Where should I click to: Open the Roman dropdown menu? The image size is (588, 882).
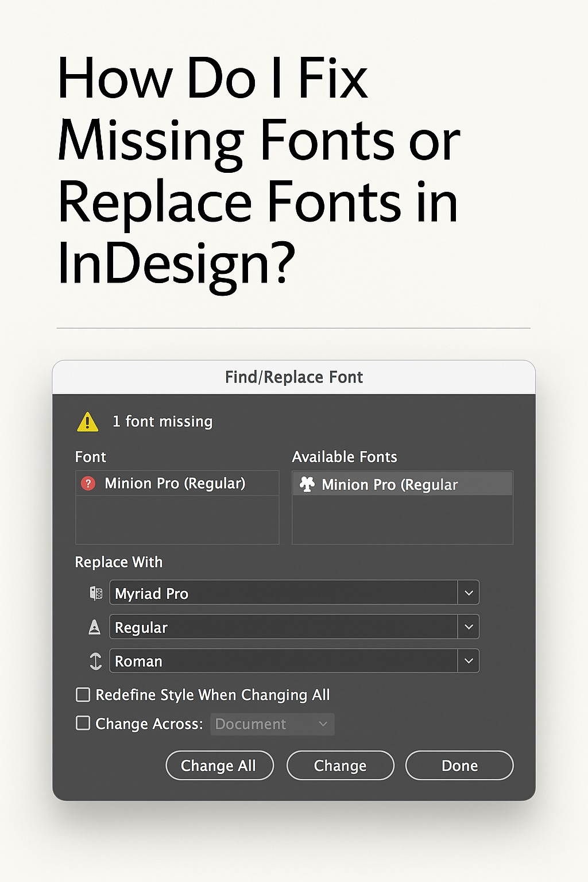[x=469, y=661]
